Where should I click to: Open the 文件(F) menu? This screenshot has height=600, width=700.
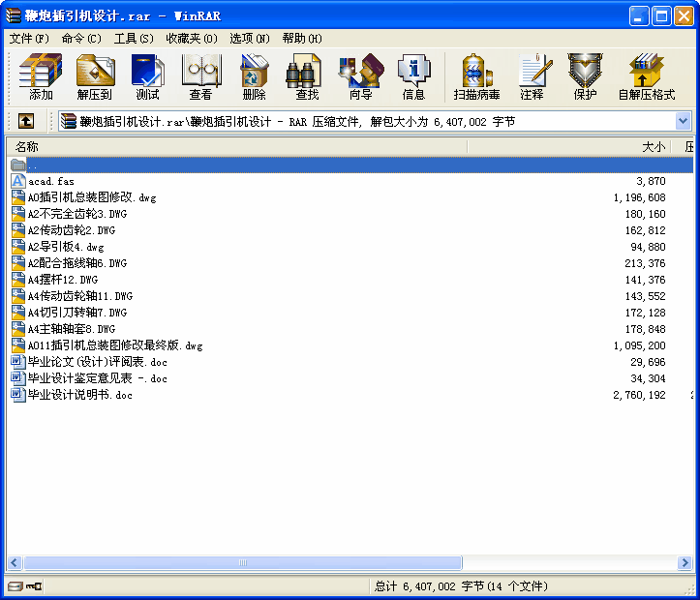[29, 39]
